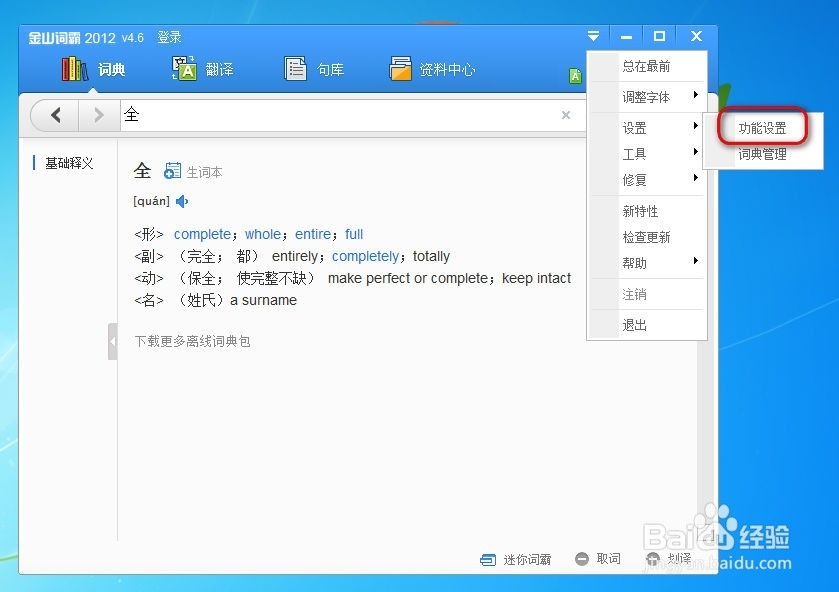
Task: Click the green A floating translation icon
Action: click(x=575, y=74)
